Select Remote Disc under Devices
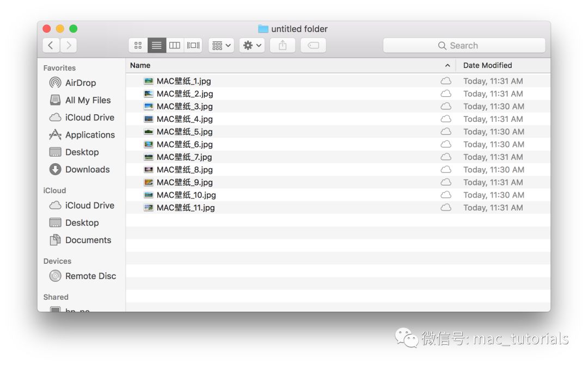 click(90, 276)
